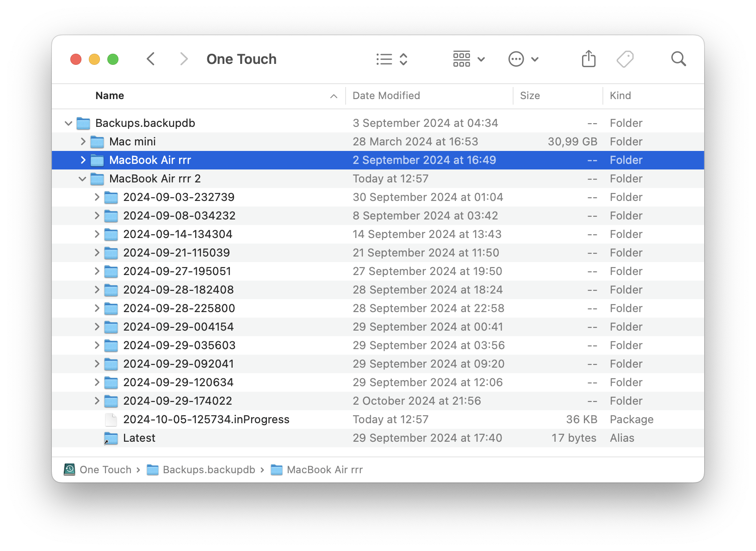Collapse the Backups.backupdb folder
The height and width of the screenshot is (551, 756).
[x=68, y=123]
